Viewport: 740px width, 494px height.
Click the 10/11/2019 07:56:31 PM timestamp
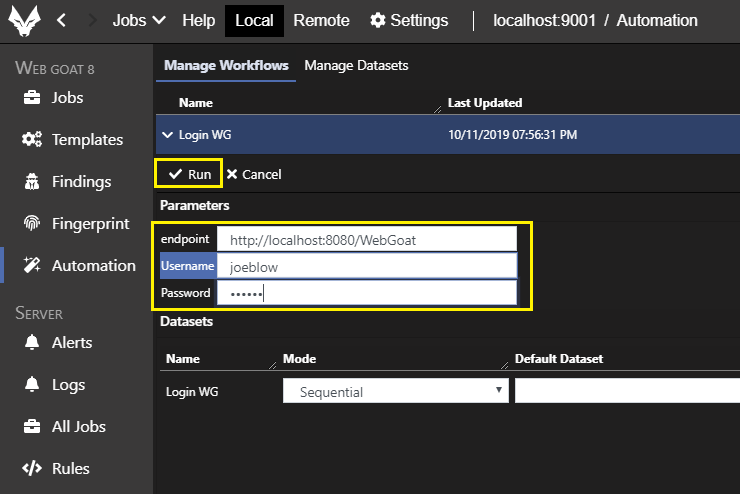pos(513,135)
